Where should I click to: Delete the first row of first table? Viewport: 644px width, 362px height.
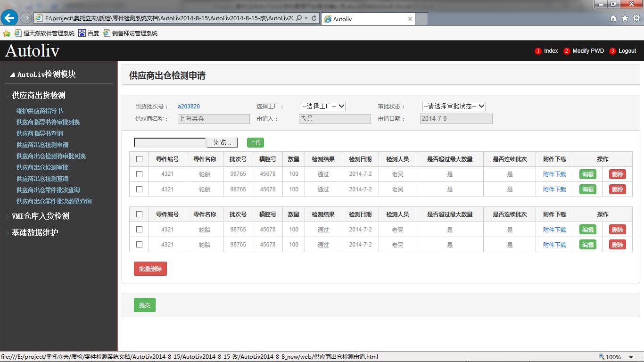pos(618,174)
